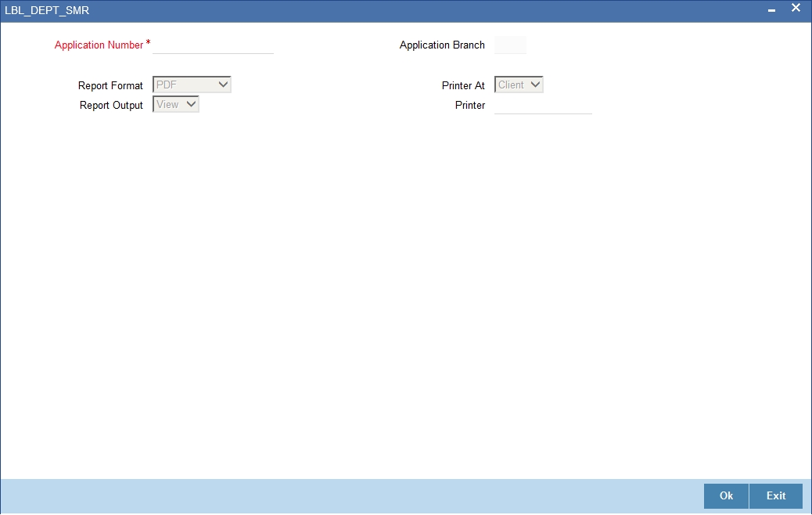This screenshot has height=515, width=812.
Task: Close the LBL_DEPT_SMR dialog with X
Action: (x=796, y=8)
